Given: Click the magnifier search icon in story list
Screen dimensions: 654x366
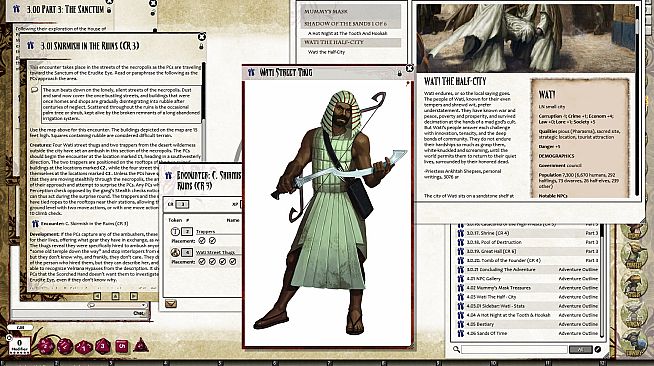Looking at the screenshot, I should point(456,349).
